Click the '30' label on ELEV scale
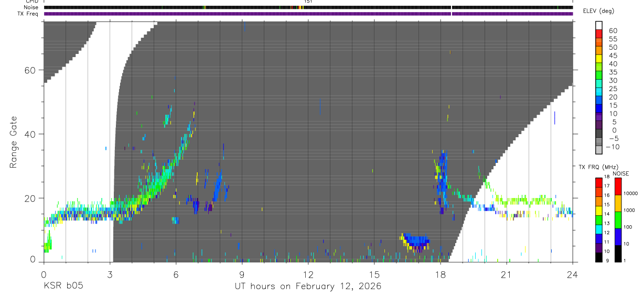Viewport: 644px width, 297px height. tap(613, 80)
